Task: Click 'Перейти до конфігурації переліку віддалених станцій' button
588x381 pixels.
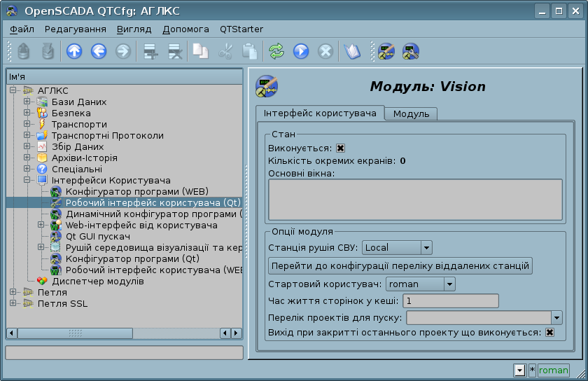Action: point(400,266)
